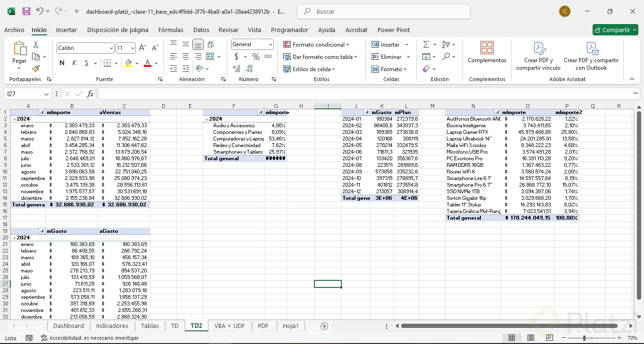Toggle Italic formatting (K)
The height and width of the screenshot is (344, 644).
74,63
